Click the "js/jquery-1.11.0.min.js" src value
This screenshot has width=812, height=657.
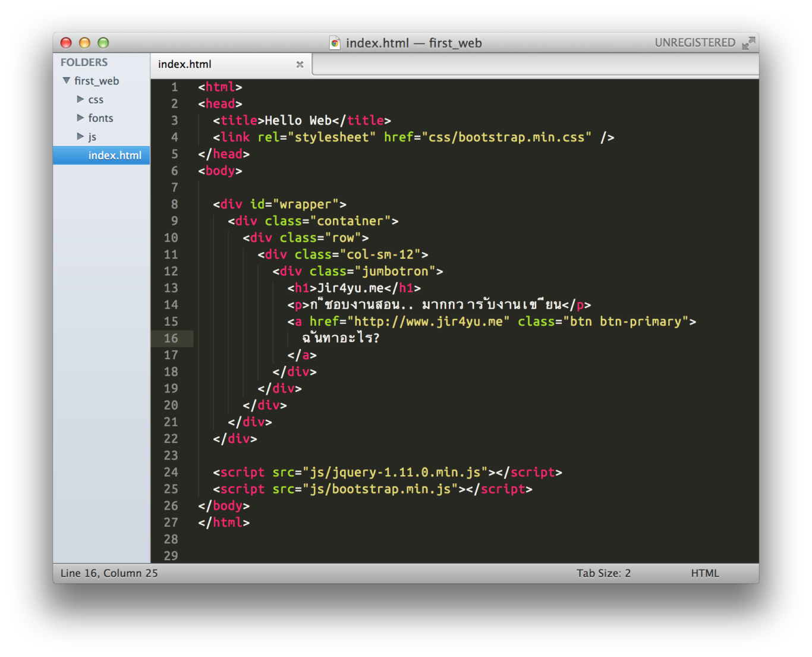pos(395,472)
